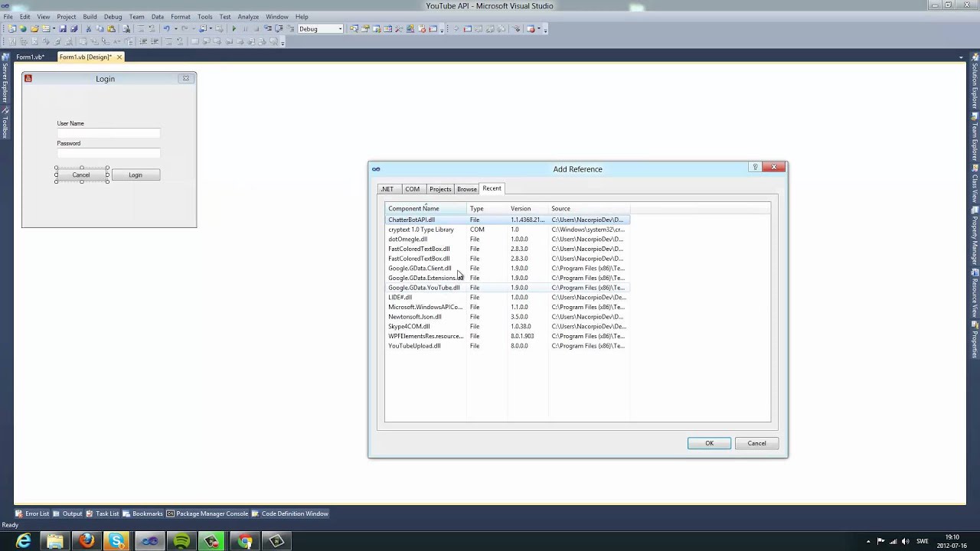Open the Bookmarks panel

click(x=142, y=514)
